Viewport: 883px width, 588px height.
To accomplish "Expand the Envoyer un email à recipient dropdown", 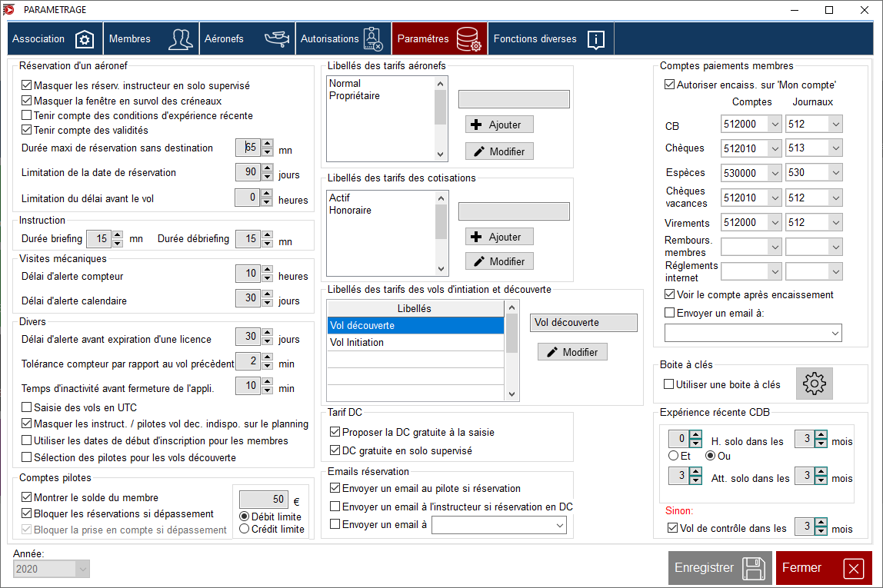I will (560, 525).
